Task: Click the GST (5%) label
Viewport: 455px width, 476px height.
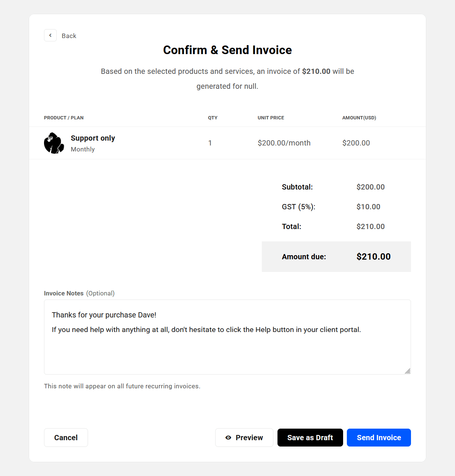Action: point(298,207)
